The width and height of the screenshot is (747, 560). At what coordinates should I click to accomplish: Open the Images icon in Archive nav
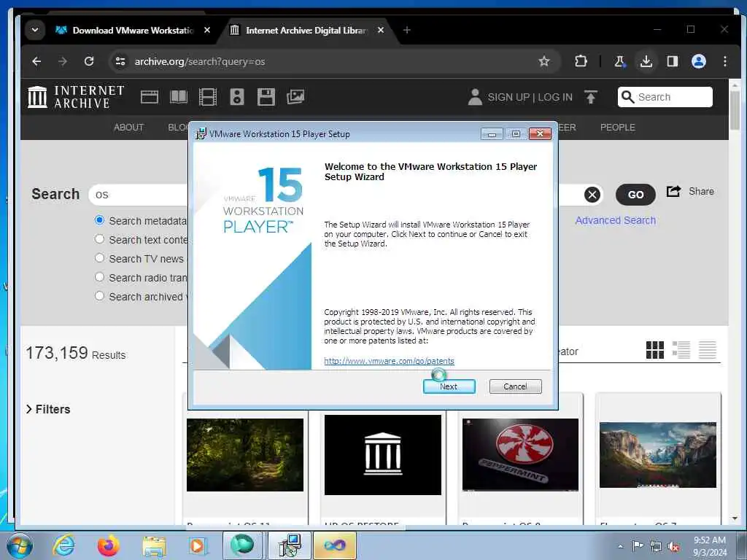tap(295, 97)
